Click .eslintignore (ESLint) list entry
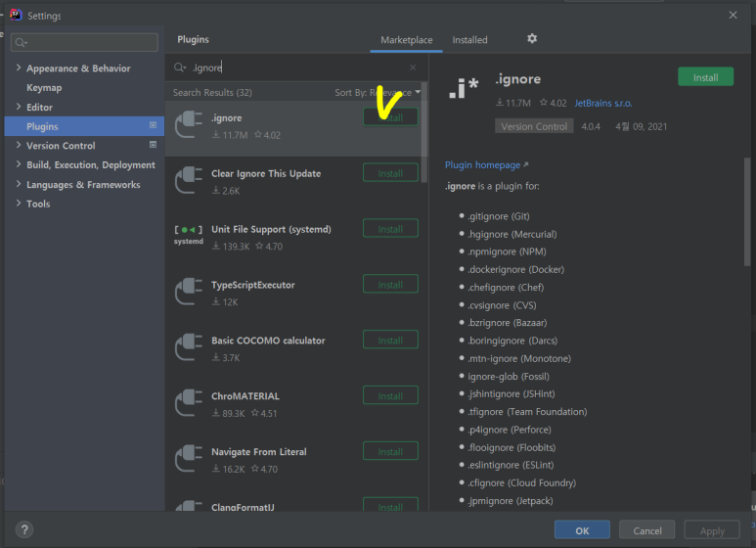The height and width of the screenshot is (548, 756). pyautogui.click(x=511, y=465)
